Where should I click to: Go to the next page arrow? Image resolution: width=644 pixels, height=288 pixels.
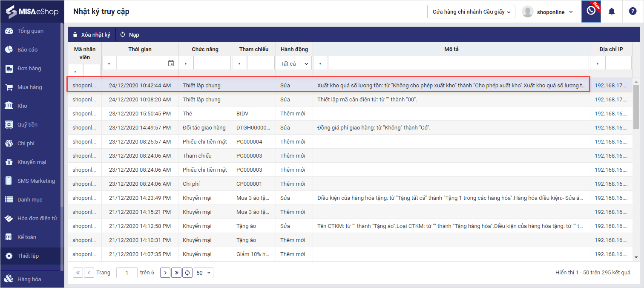[x=165, y=273]
